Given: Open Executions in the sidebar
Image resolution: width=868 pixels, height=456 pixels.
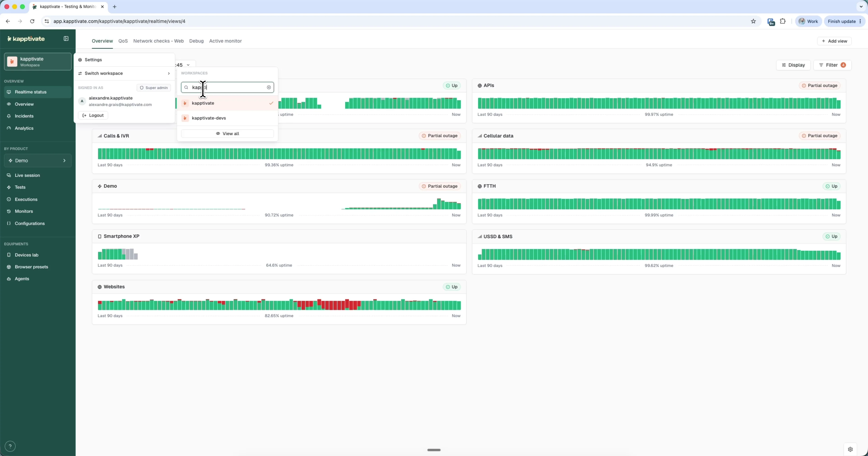Looking at the screenshot, I should (38, 199).
